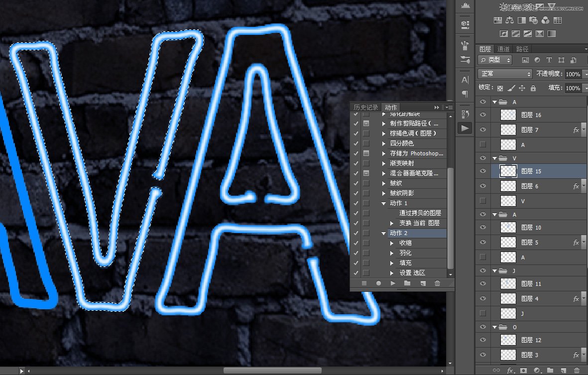Filter layers by Text with T icon

[549, 60]
